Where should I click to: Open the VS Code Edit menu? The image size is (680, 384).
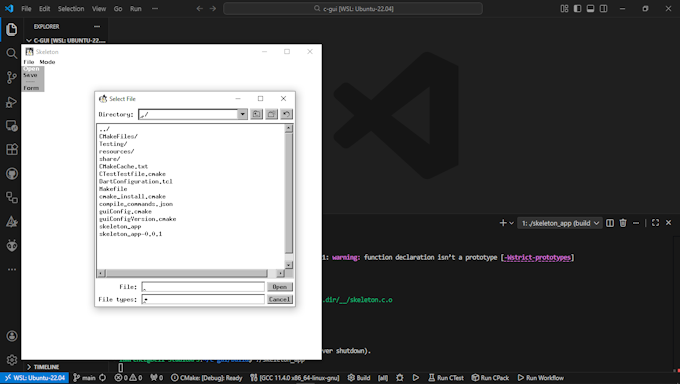click(45, 9)
